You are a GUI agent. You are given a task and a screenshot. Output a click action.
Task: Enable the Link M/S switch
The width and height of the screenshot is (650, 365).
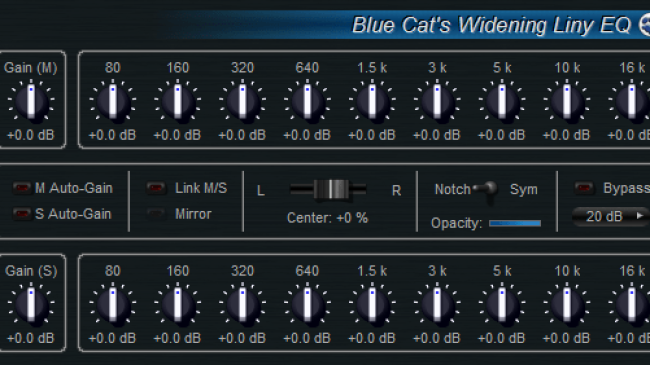tap(155, 188)
